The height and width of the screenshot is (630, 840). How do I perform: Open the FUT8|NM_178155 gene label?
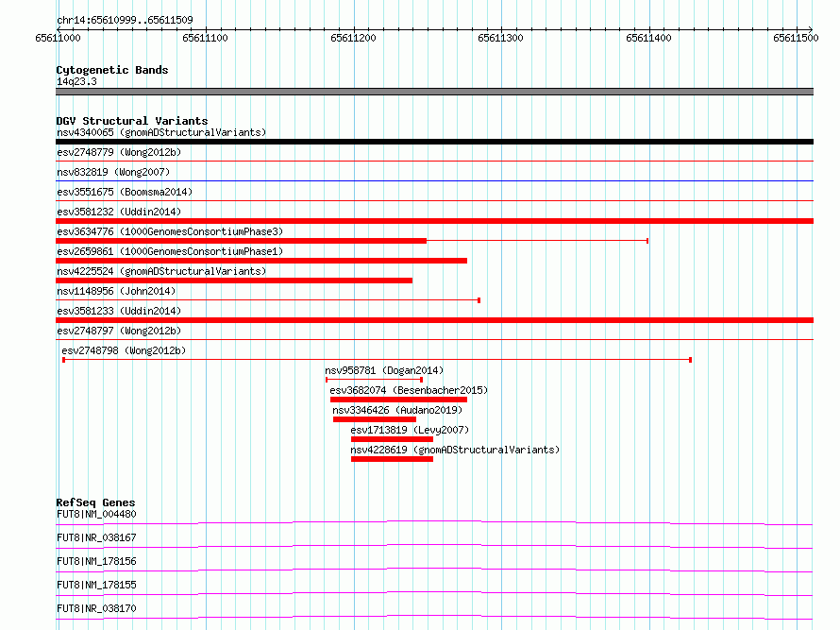pyautogui.click(x=96, y=585)
